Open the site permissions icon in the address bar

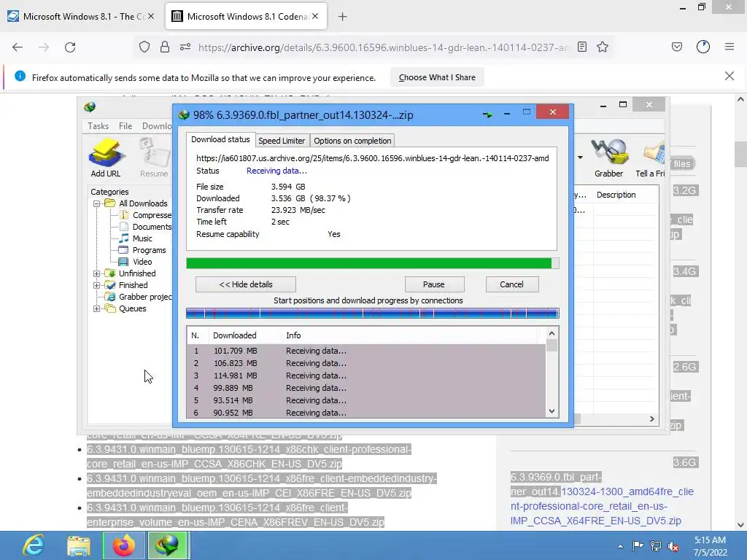(x=185, y=47)
